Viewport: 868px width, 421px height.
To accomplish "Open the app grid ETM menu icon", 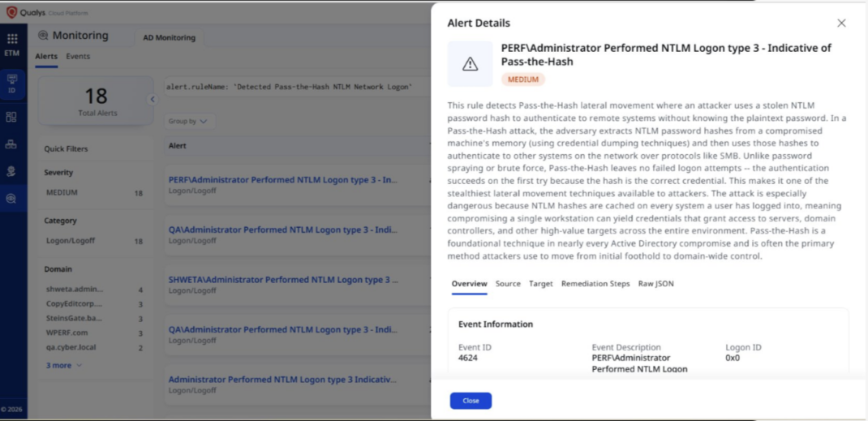I will pos(11,39).
